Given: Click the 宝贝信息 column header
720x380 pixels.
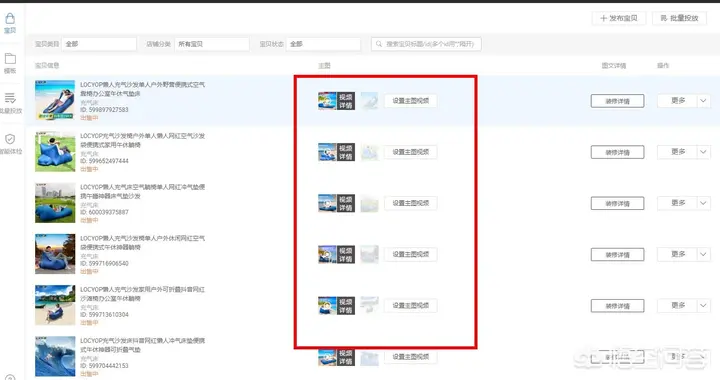Looking at the screenshot, I should (x=47, y=66).
